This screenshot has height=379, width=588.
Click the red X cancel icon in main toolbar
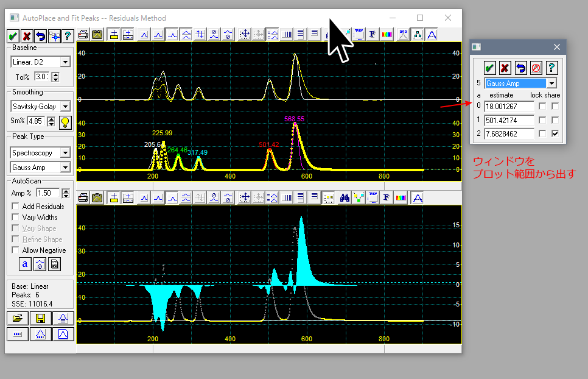26,35
